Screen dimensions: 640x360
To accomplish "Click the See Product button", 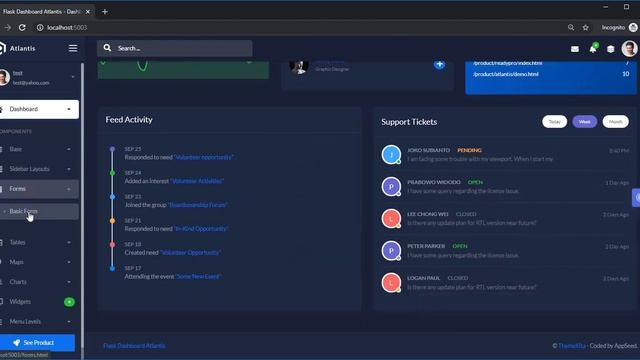I will (x=37, y=343).
